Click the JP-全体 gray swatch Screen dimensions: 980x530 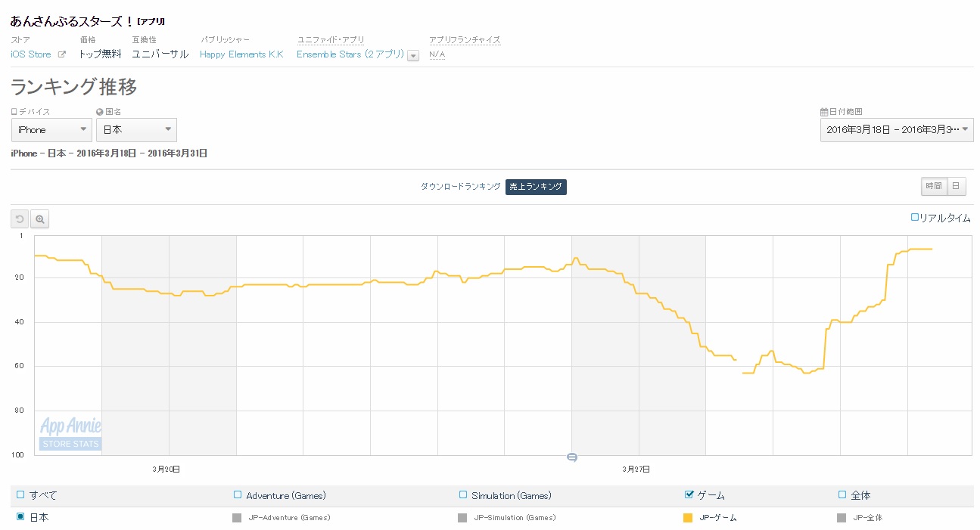tap(842, 518)
